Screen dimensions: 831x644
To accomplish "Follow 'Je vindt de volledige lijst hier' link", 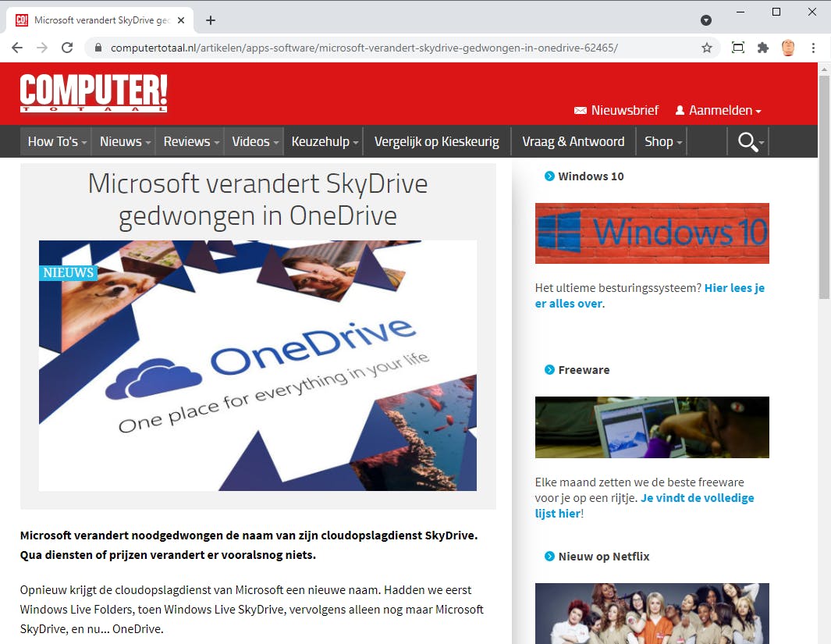I will click(x=645, y=506).
